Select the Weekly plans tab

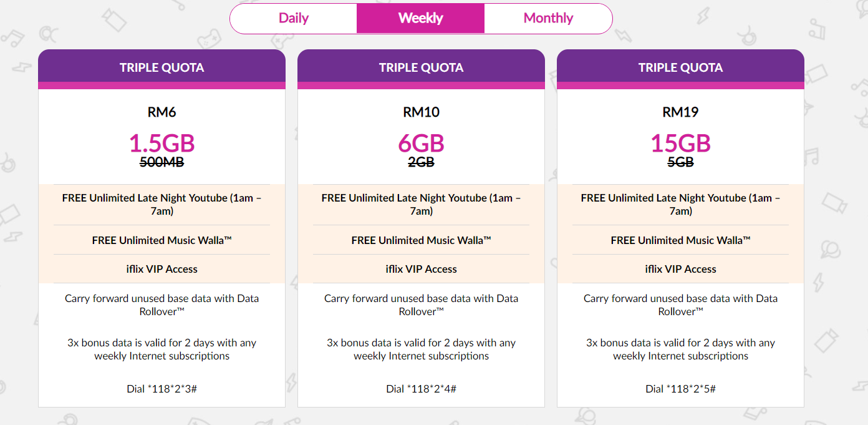tap(420, 18)
